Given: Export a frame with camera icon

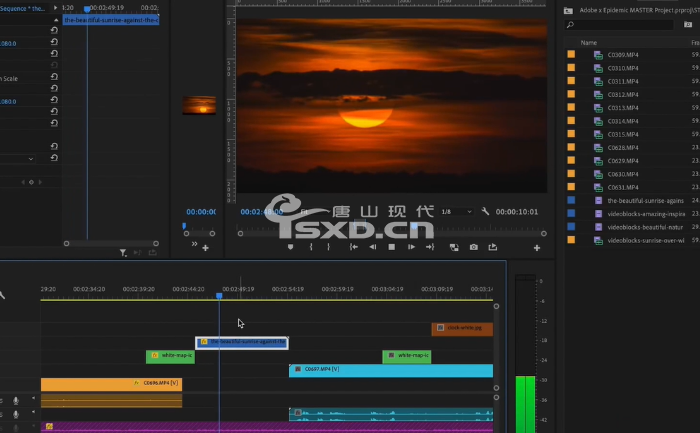Looking at the screenshot, I should coord(474,247).
